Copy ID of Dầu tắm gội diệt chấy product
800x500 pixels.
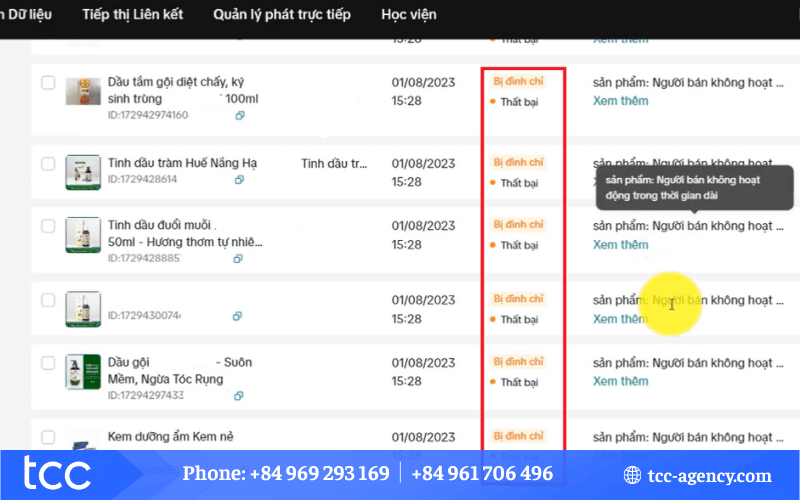coord(240,116)
